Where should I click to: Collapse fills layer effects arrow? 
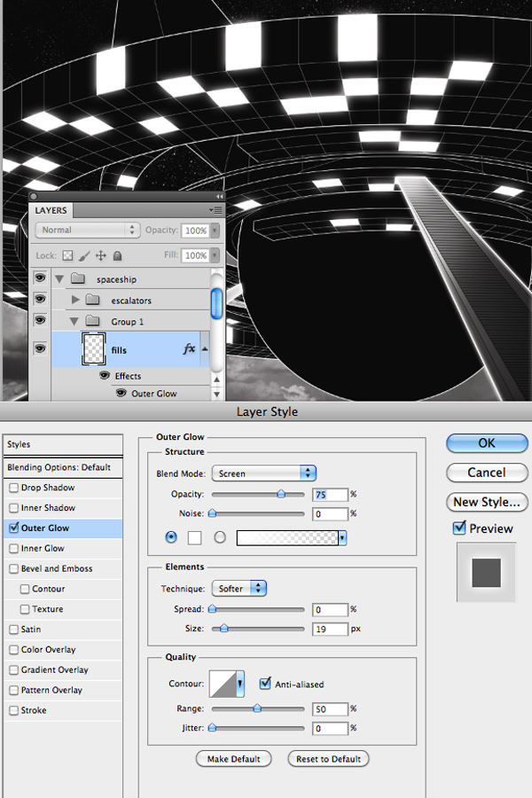pyautogui.click(x=205, y=349)
